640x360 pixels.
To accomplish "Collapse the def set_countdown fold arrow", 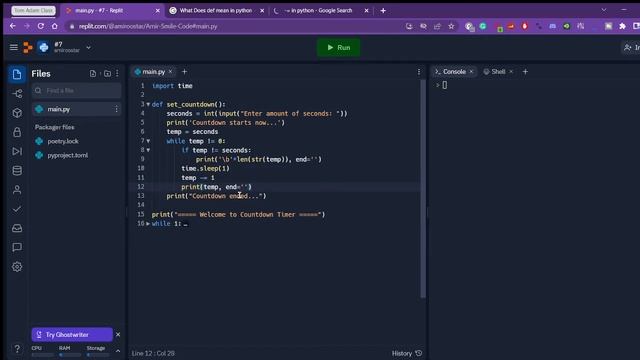I will click(x=148, y=104).
